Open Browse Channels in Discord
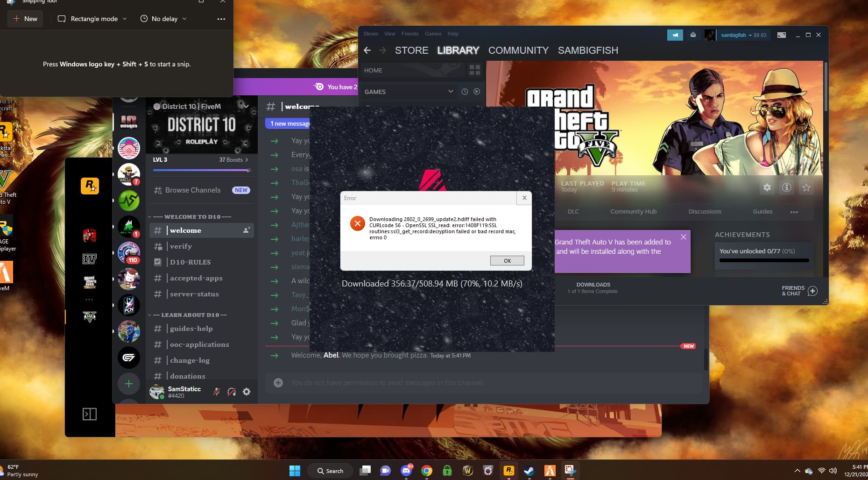The image size is (868, 480). click(x=202, y=190)
